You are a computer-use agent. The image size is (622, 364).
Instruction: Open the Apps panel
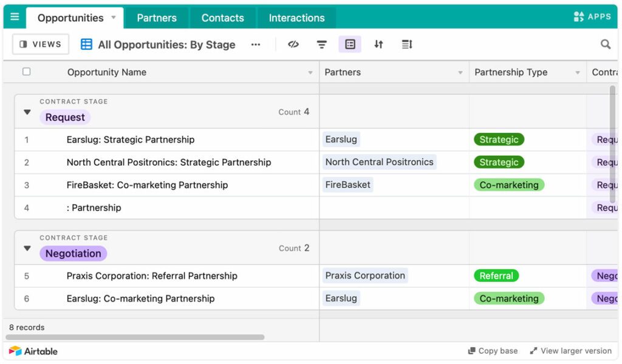(592, 16)
